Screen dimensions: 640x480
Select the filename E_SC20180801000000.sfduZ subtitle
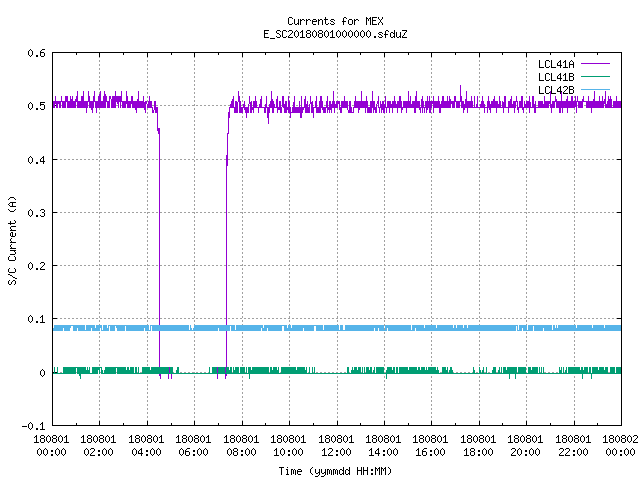click(x=335, y=34)
